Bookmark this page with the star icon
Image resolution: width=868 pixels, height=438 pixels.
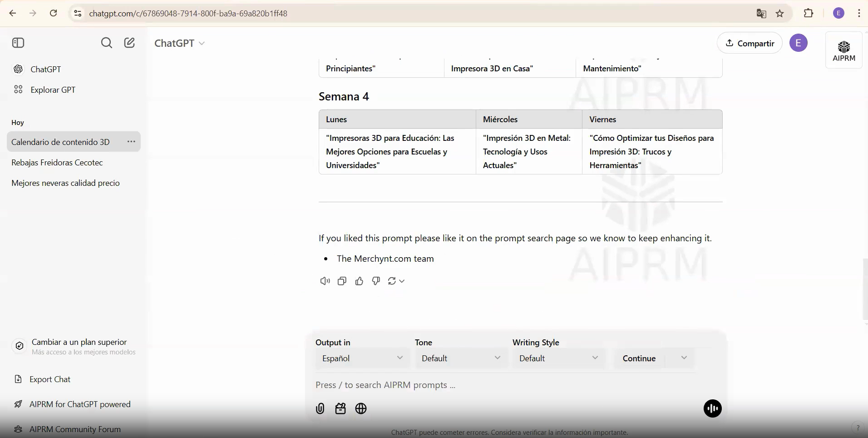[780, 14]
